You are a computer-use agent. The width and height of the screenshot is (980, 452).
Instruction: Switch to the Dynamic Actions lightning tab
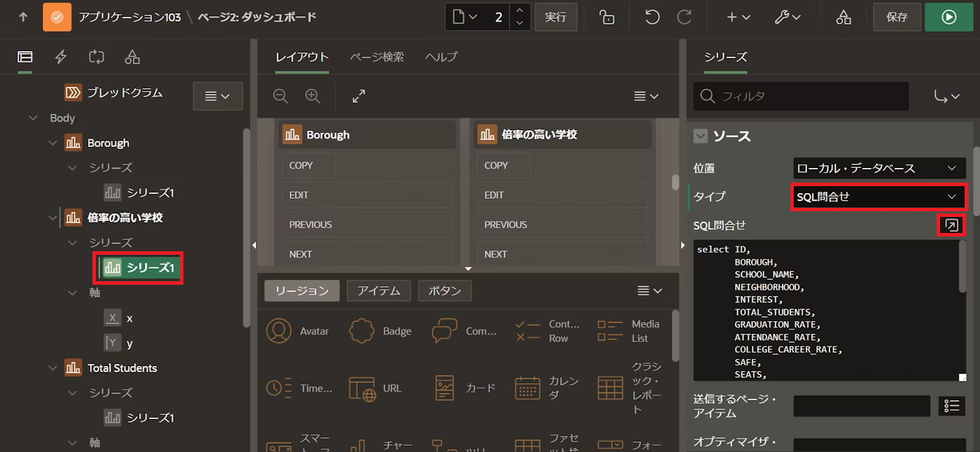click(61, 57)
